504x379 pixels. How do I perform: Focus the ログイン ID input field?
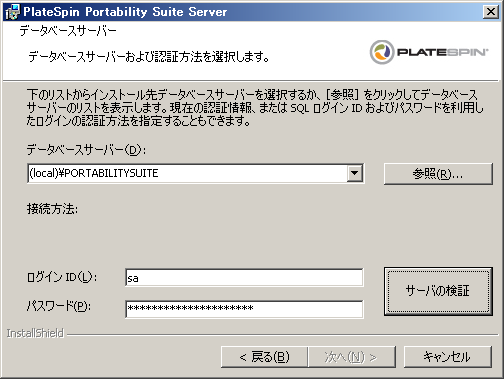click(x=244, y=278)
